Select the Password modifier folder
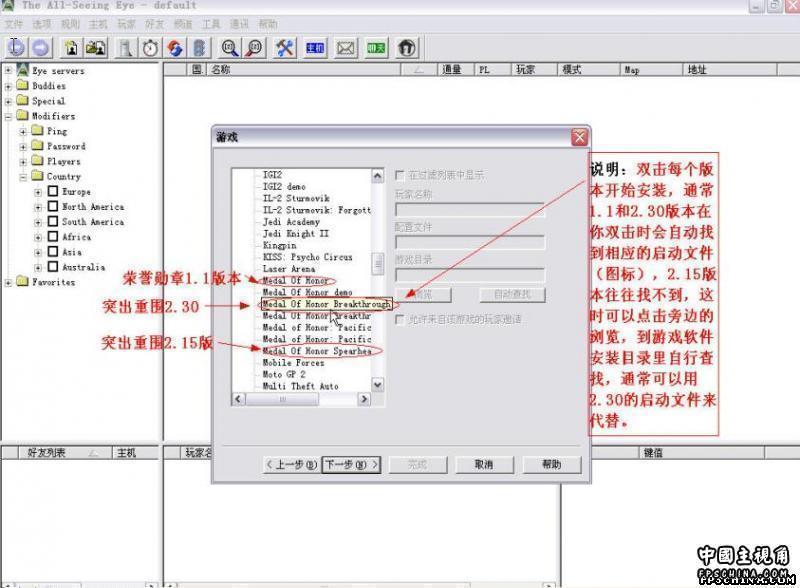The image size is (800, 588). 66,146
